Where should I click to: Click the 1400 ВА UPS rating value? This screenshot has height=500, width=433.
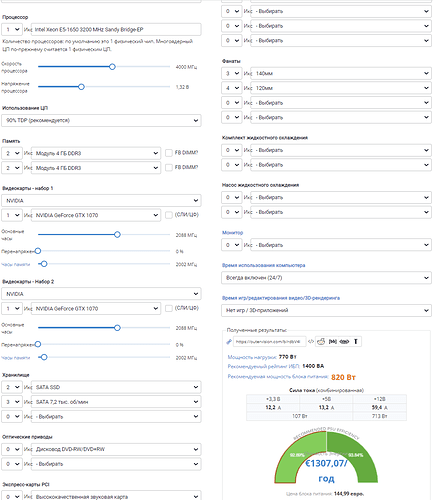[313, 366]
